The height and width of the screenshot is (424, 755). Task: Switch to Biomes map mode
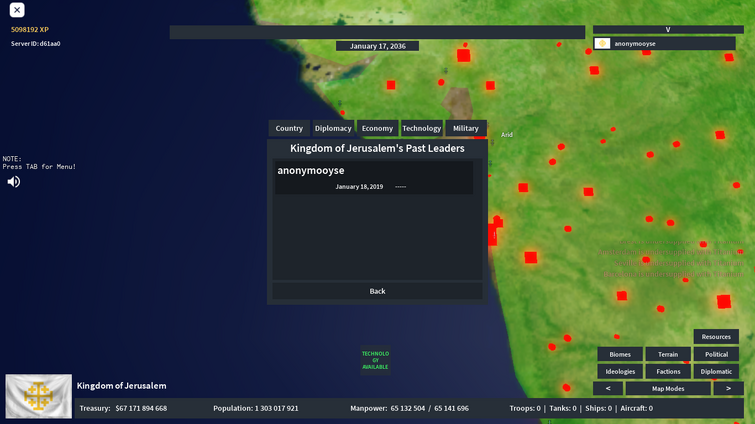tap(620, 354)
